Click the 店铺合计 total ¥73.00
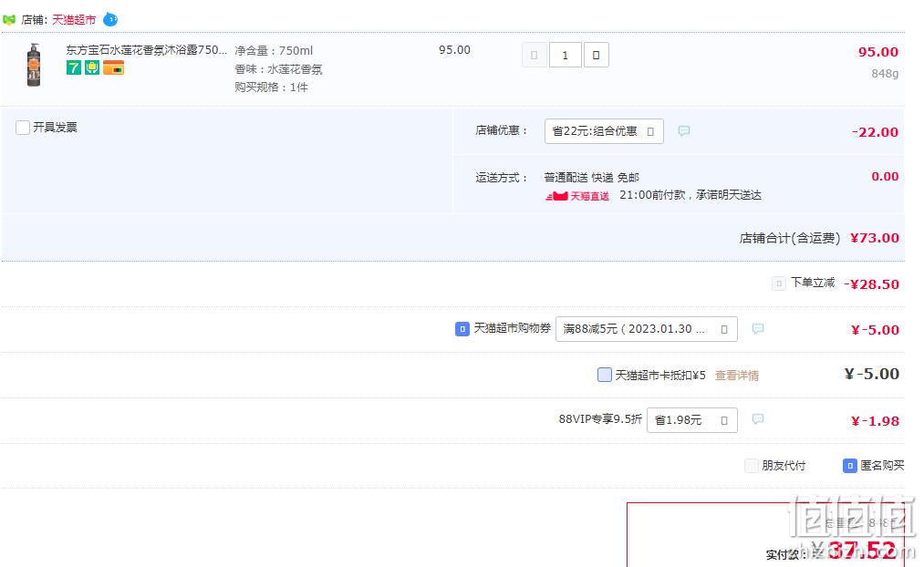This screenshot has width=924, height=567. tap(875, 238)
